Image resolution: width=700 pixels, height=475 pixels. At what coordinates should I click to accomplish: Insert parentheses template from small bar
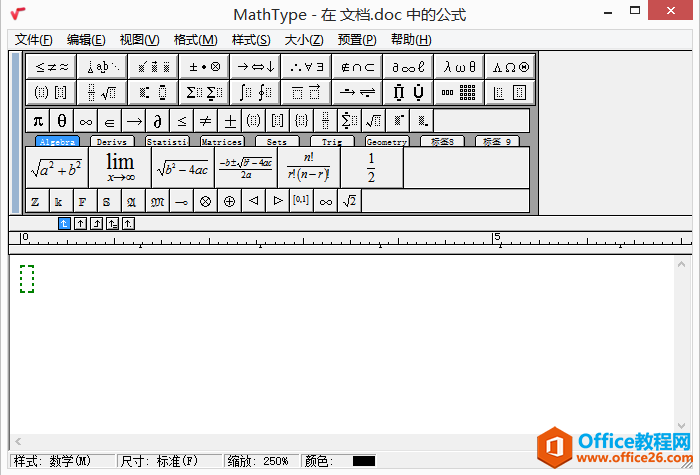pyautogui.click(x=254, y=121)
